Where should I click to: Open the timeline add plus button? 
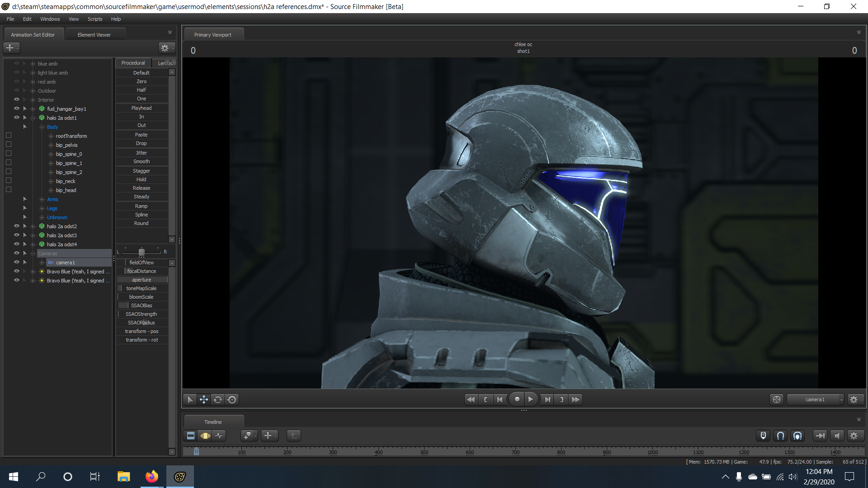[269, 436]
